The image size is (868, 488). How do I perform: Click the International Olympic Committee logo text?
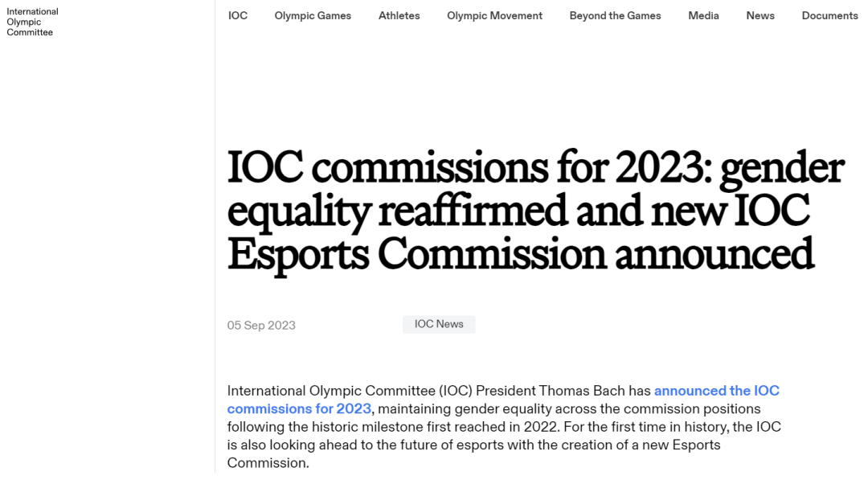coord(32,22)
